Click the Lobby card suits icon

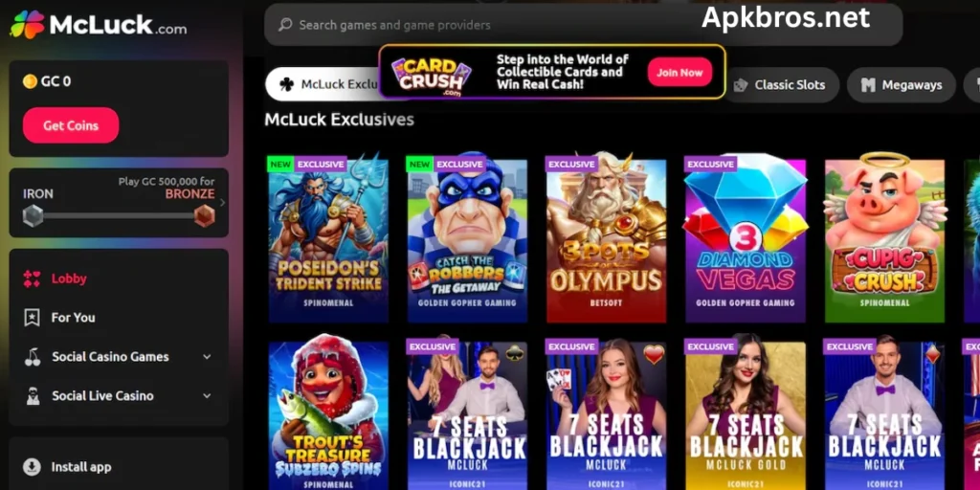coord(32,278)
